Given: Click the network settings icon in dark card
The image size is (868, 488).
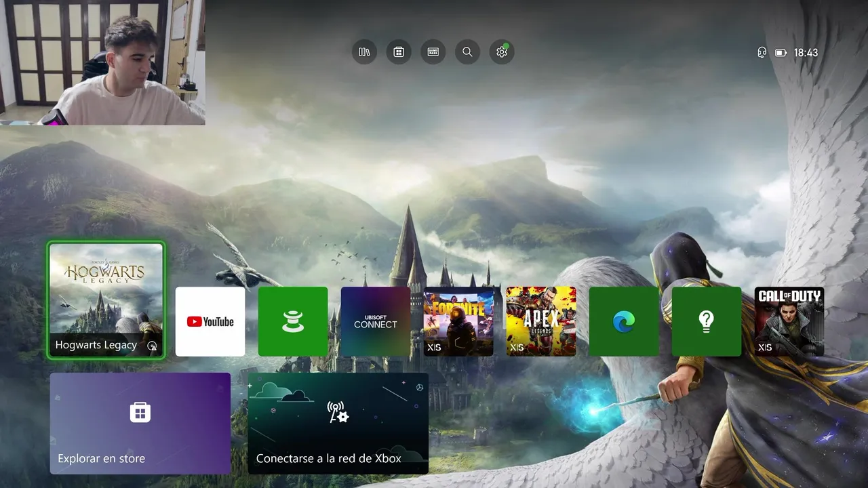Looking at the screenshot, I should point(338,412).
